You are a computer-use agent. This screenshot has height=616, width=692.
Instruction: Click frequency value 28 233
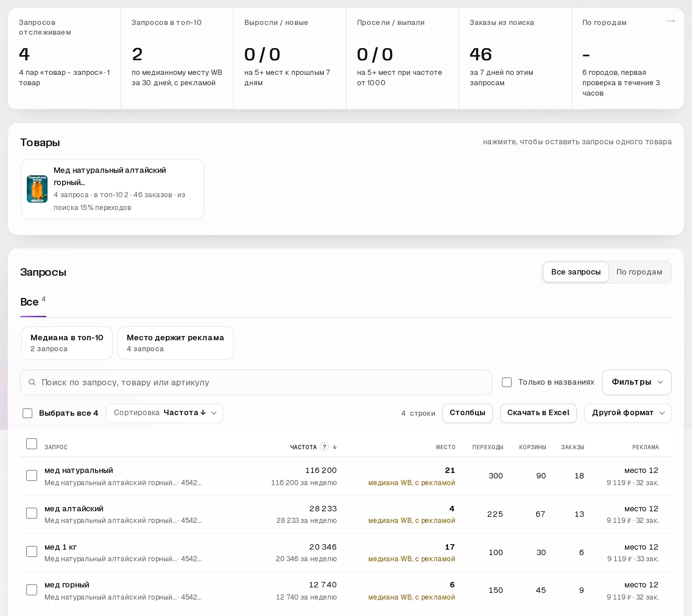tap(323, 508)
